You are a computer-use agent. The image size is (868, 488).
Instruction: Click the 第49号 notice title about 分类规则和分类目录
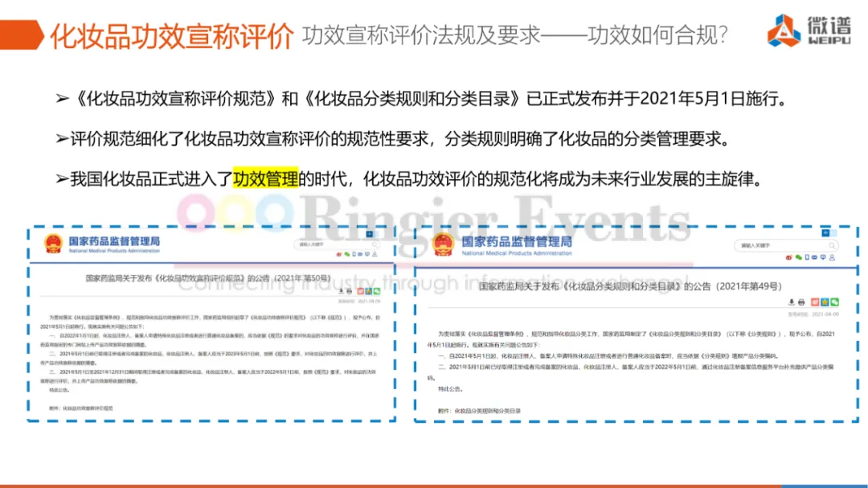pyautogui.click(x=630, y=286)
